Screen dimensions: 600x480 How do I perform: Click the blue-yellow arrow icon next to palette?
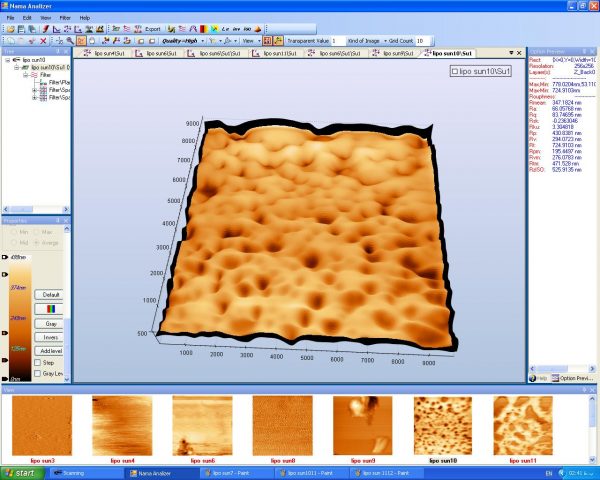click(215, 29)
